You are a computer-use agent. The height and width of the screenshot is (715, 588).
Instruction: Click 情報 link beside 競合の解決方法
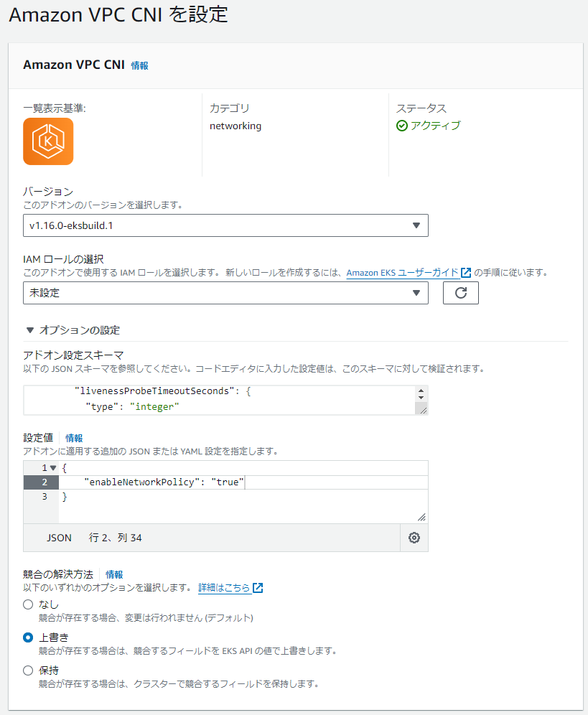[x=114, y=574]
